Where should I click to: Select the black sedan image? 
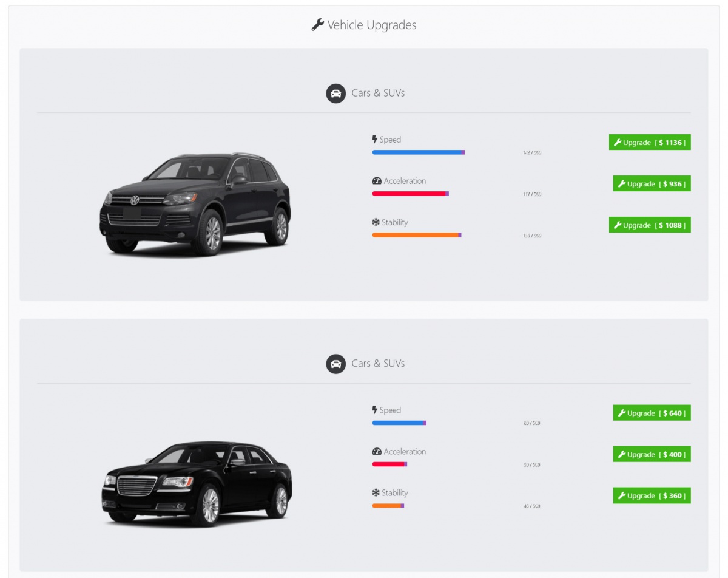pyautogui.click(x=197, y=483)
